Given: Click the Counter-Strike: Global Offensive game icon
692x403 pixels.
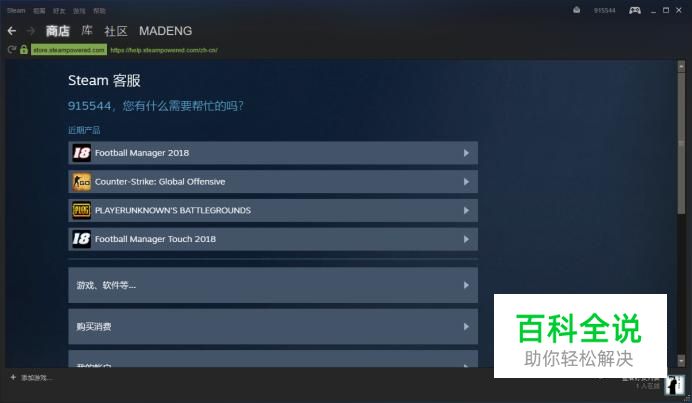Looking at the screenshot, I should (82, 181).
